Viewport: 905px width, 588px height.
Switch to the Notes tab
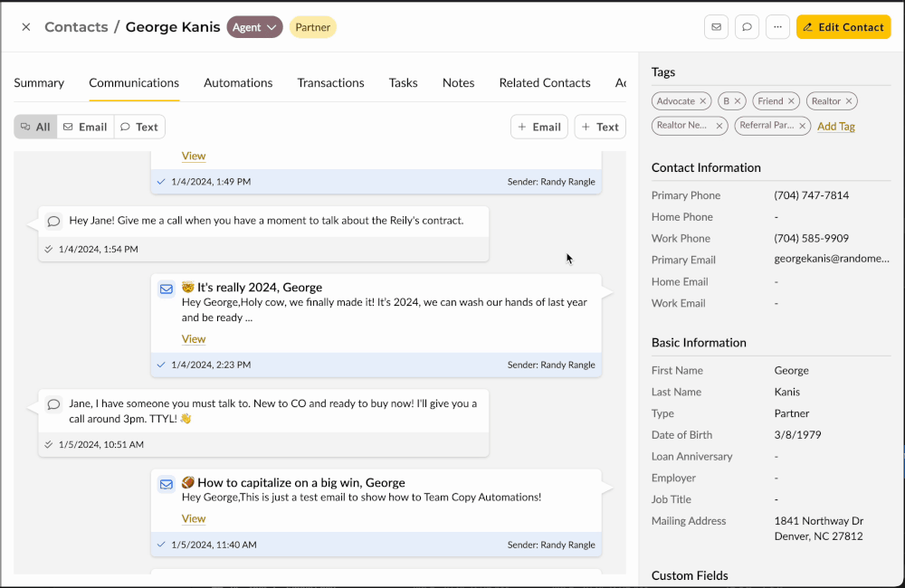(458, 82)
